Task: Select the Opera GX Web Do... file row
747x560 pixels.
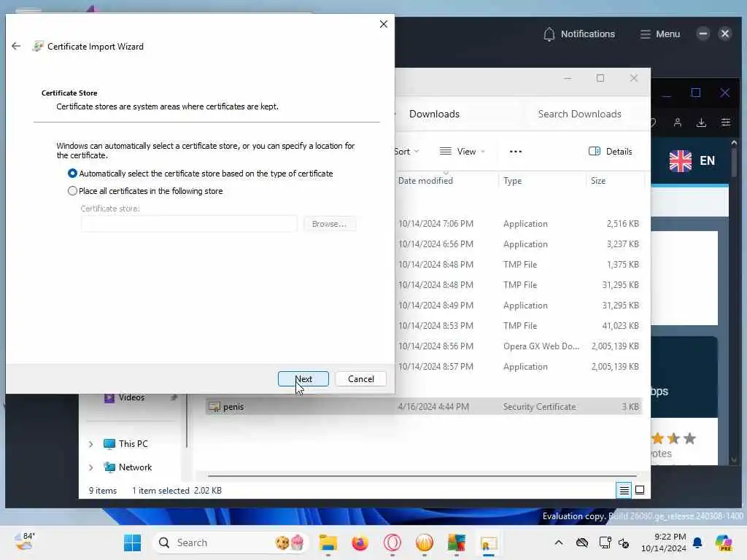Action: (x=519, y=346)
